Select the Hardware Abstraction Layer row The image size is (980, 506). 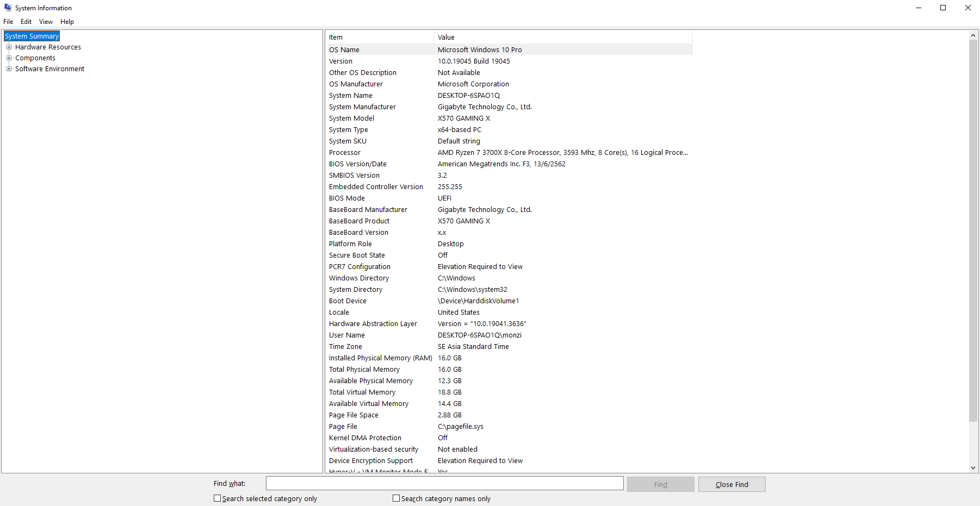(x=509, y=324)
